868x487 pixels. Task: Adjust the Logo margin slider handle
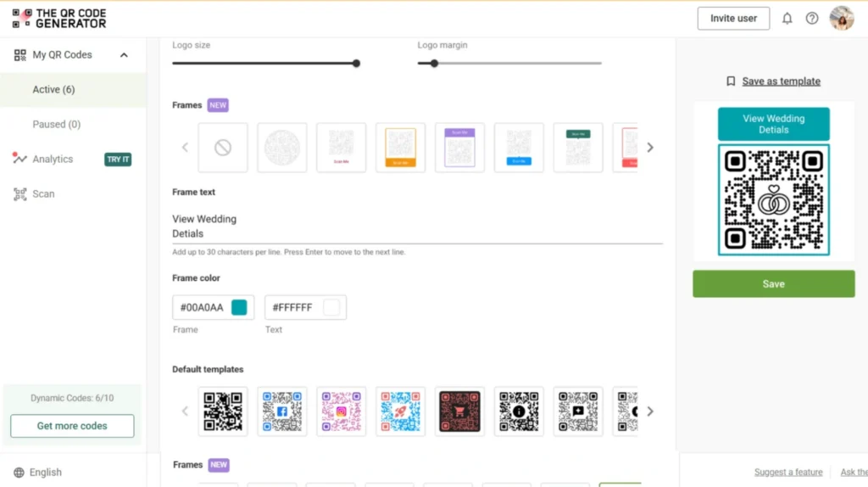[435, 63]
